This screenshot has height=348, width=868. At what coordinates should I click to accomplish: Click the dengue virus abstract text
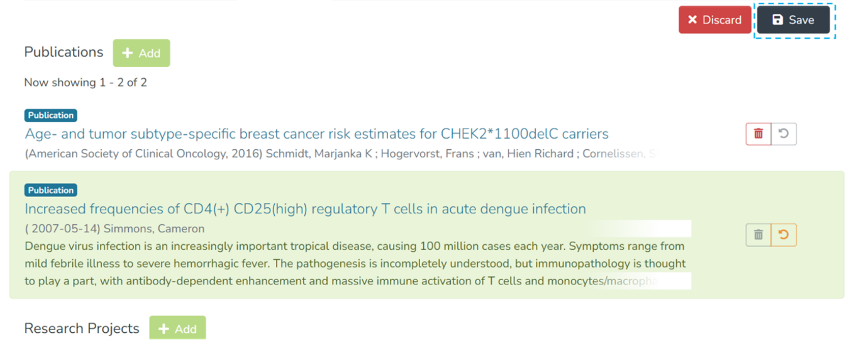click(x=355, y=263)
